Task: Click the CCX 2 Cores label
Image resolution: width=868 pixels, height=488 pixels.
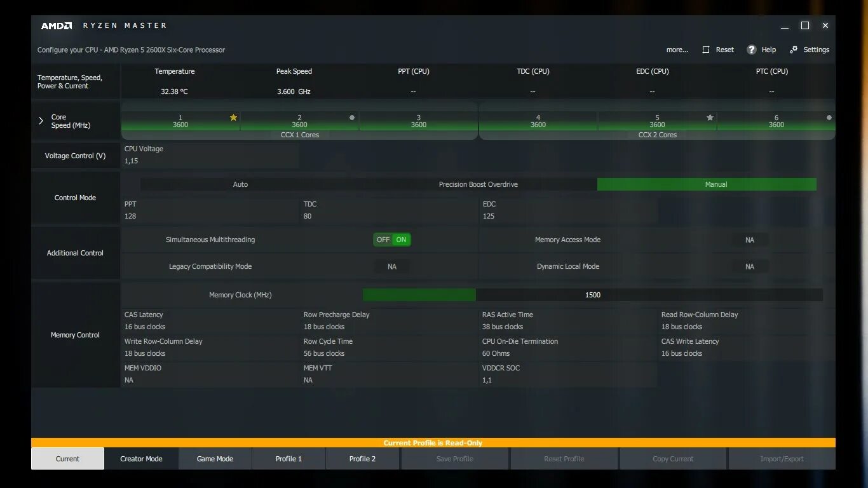Action: point(657,135)
